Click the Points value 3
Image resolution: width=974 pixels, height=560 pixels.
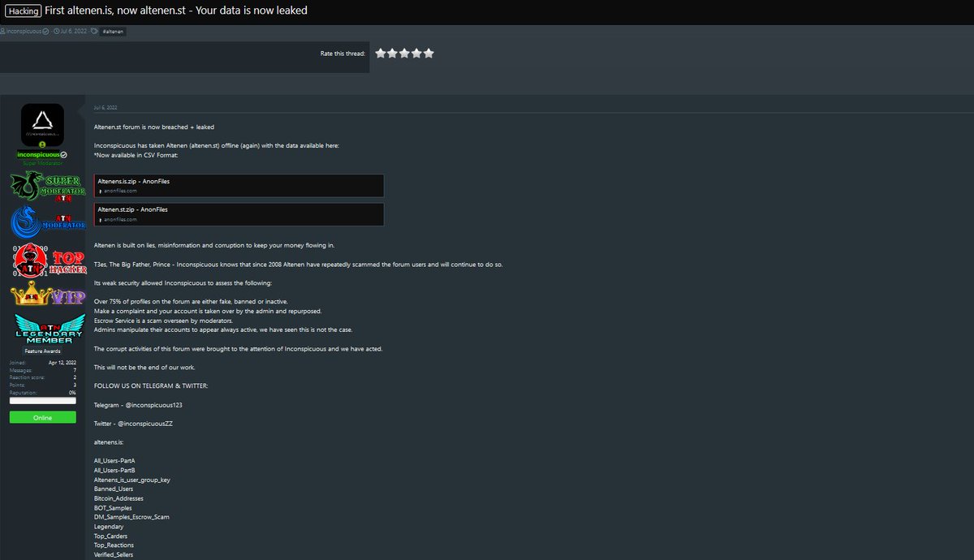pos(75,385)
